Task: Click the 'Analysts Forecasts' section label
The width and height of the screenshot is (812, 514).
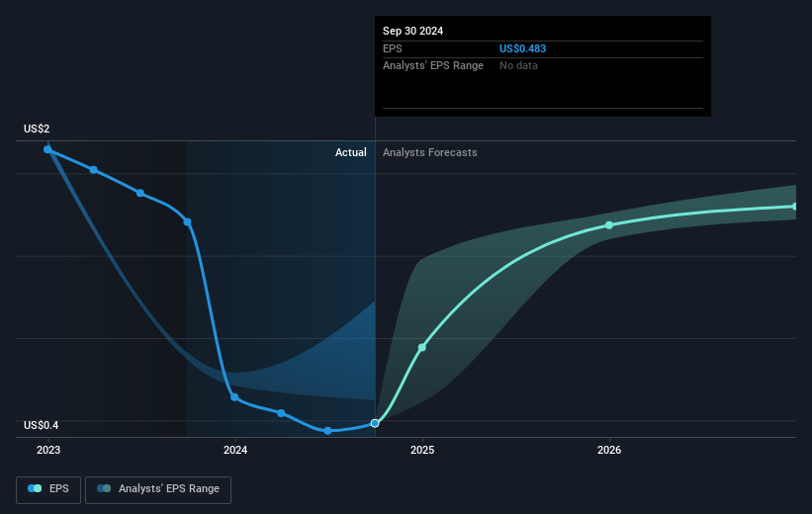Action: click(x=430, y=152)
